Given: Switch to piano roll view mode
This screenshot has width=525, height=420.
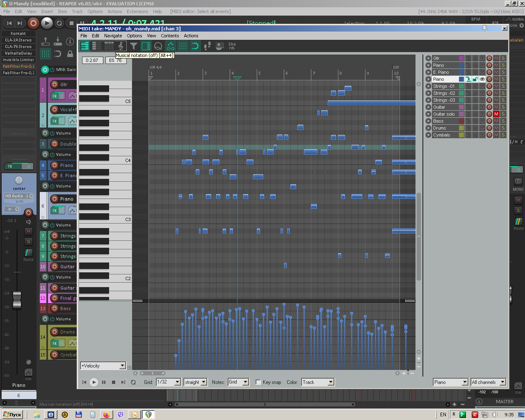Looking at the screenshot, I should [x=84, y=46].
